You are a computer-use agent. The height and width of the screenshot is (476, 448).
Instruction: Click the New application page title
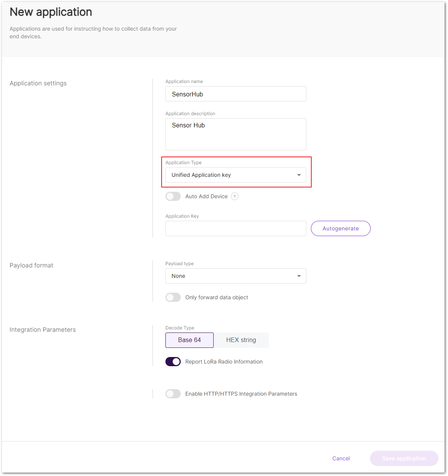click(51, 12)
